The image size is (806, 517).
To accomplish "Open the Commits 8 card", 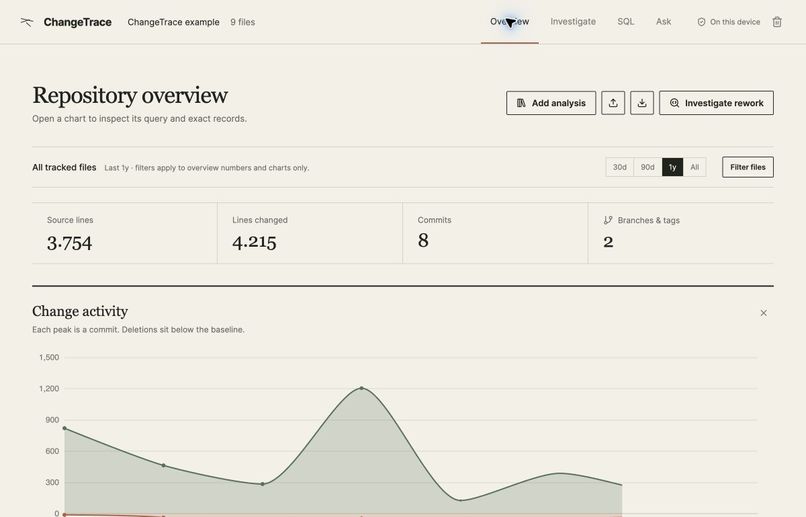I will (495, 233).
